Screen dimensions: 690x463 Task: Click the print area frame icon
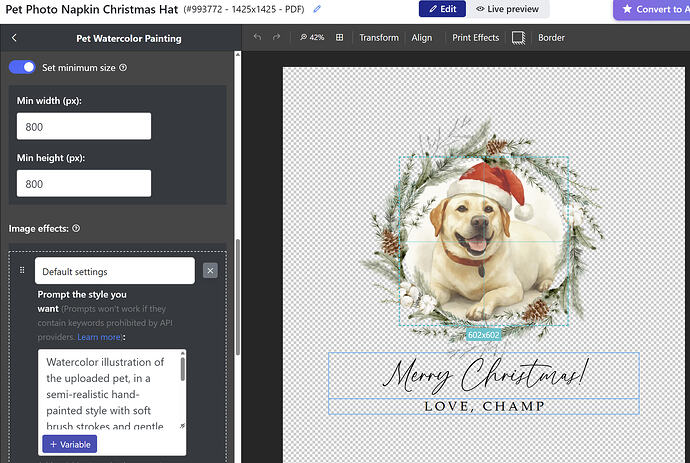(518, 38)
